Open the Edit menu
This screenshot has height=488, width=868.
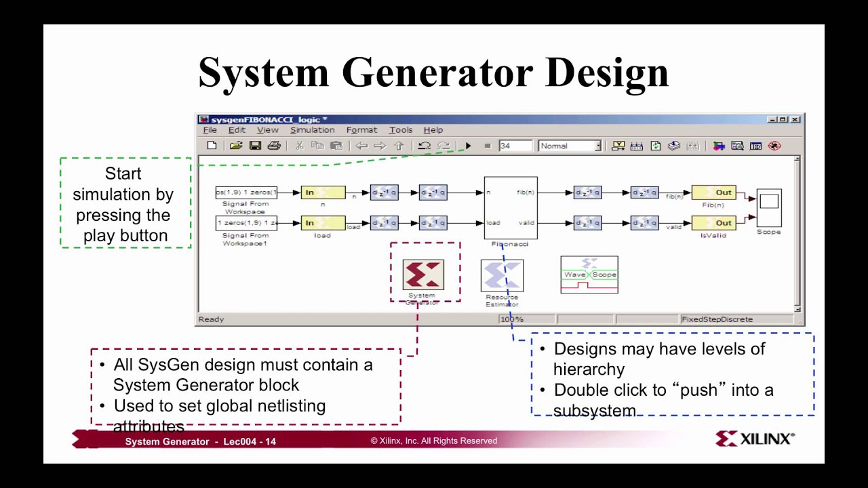(x=237, y=130)
